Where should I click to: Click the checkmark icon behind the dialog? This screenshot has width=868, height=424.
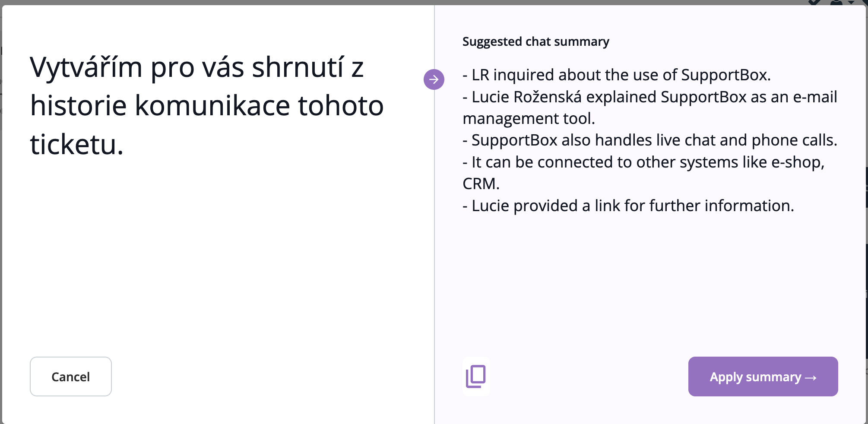coord(814,2)
